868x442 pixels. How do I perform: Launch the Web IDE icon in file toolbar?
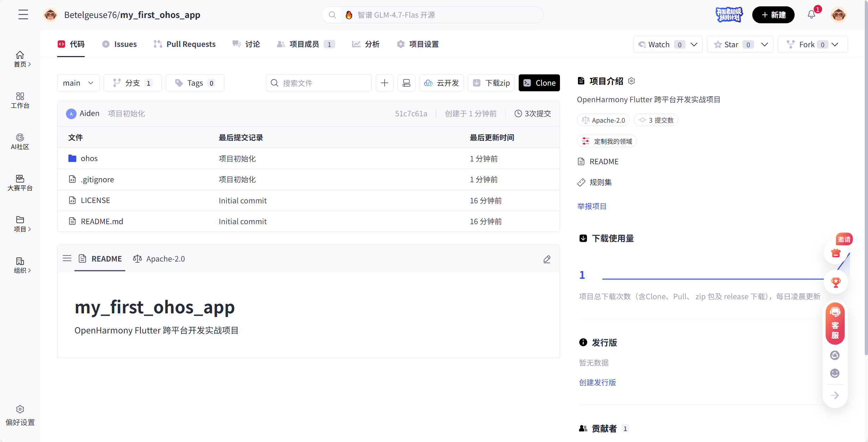(406, 82)
